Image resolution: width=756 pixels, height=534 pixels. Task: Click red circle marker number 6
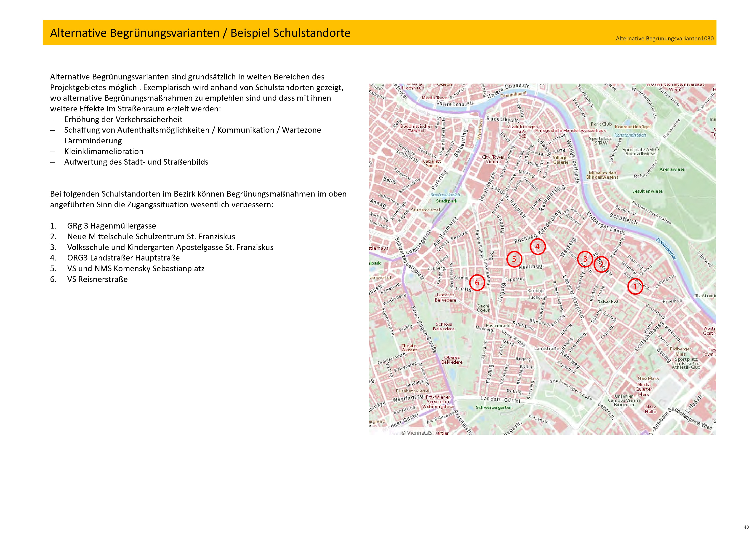pyautogui.click(x=477, y=283)
